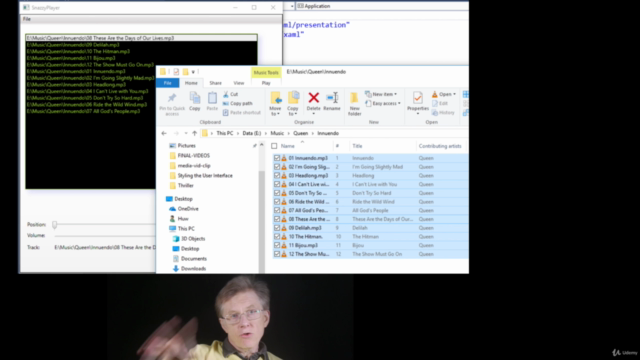Click Data (E:) in the address breadcrumb

pos(252,133)
